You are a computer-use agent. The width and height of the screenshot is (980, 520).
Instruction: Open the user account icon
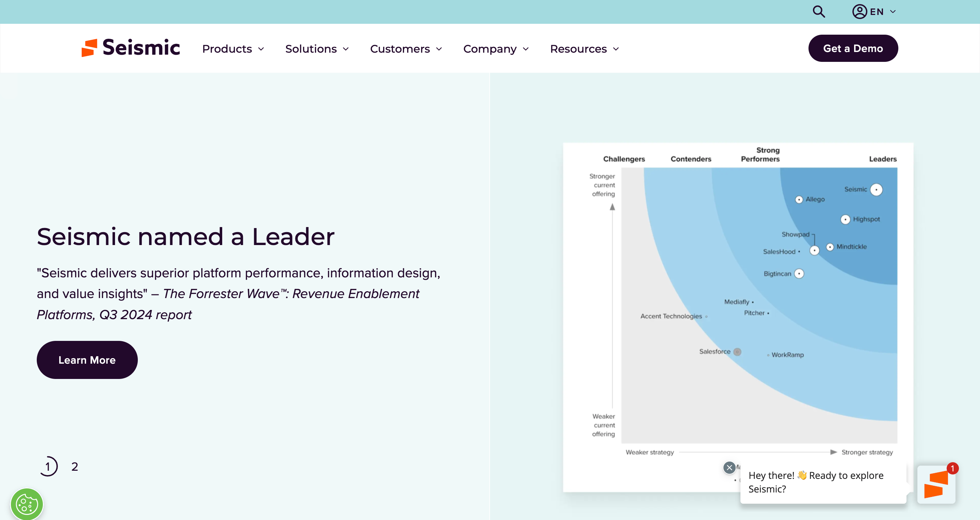pyautogui.click(x=859, y=12)
